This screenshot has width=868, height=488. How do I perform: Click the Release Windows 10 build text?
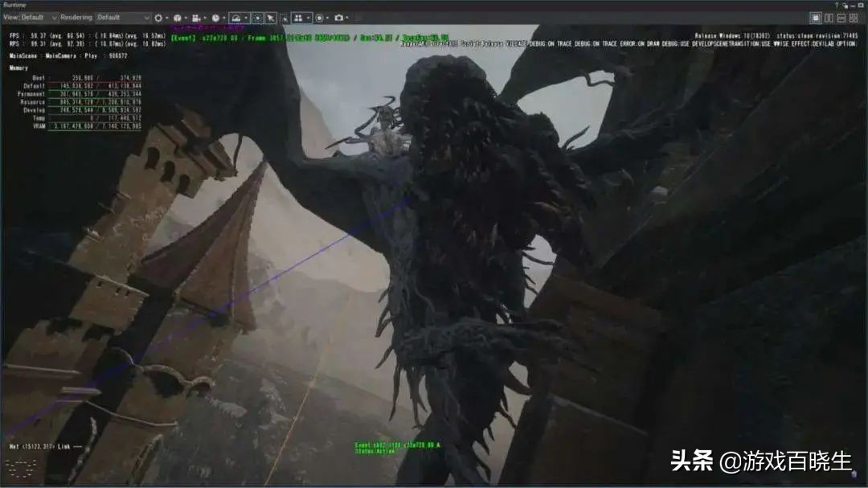(732, 36)
